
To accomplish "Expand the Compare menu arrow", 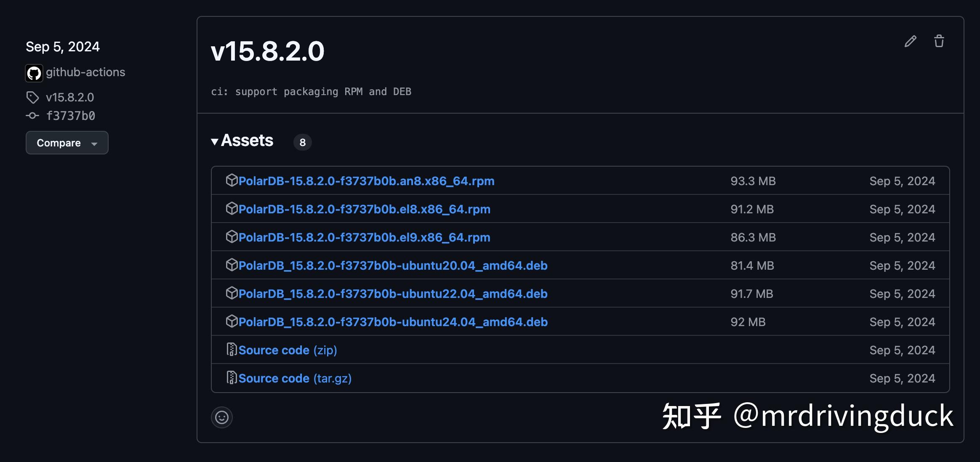I will coord(94,143).
